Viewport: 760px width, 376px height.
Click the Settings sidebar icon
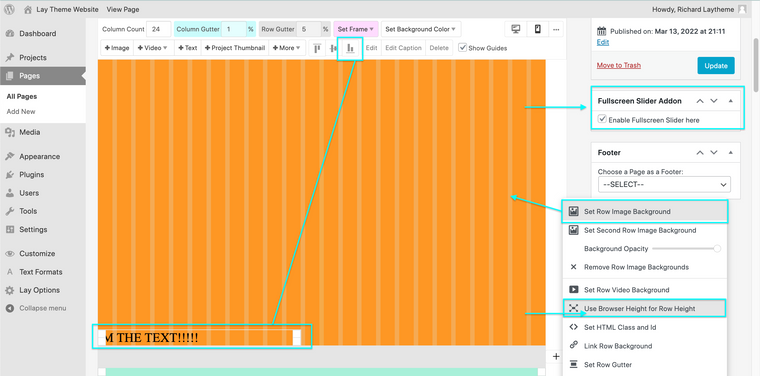(10, 230)
